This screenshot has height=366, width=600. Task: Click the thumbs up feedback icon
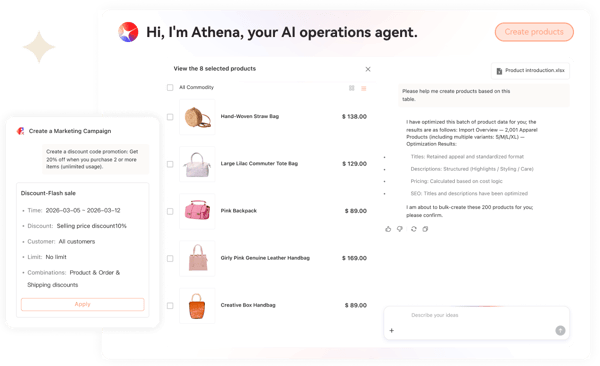click(388, 229)
